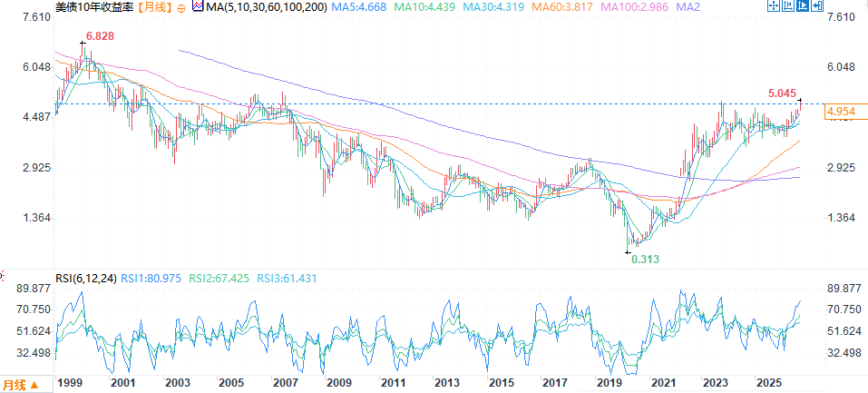Click the highlighted scroll-chart-right axis icon
Viewport: 868px width, 393px height.
tap(803, 5)
